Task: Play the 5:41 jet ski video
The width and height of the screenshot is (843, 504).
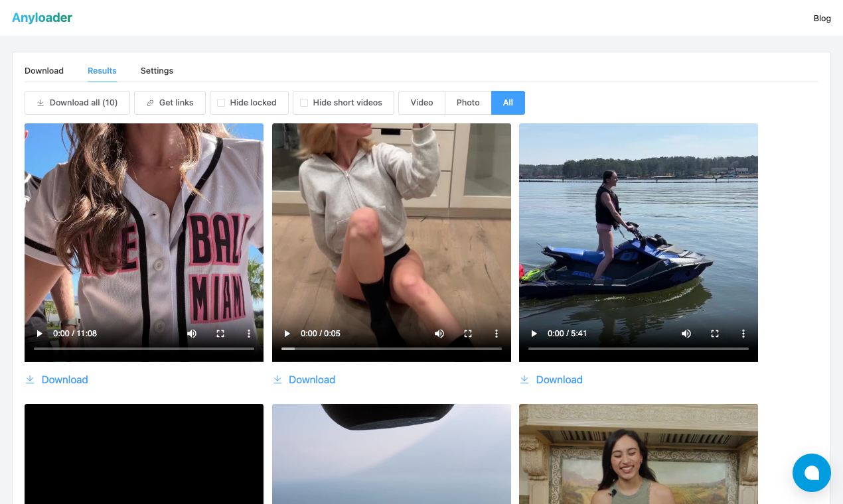Action: [534, 334]
